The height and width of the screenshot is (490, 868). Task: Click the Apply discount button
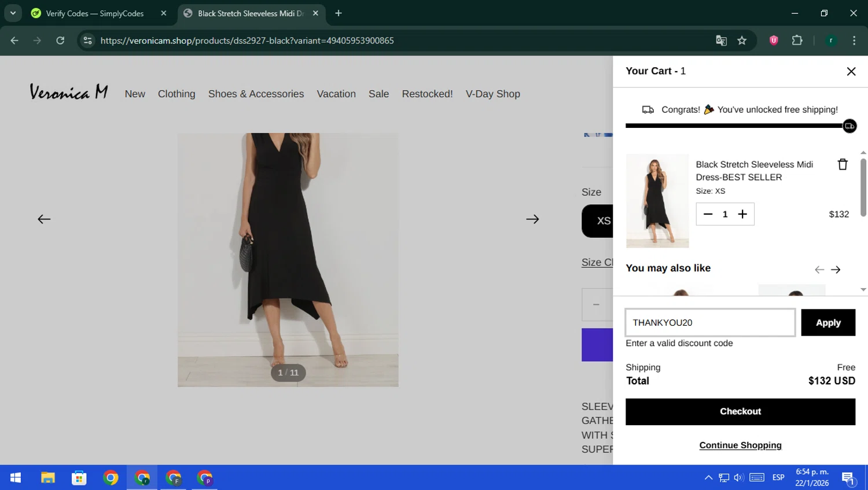tap(828, 322)
